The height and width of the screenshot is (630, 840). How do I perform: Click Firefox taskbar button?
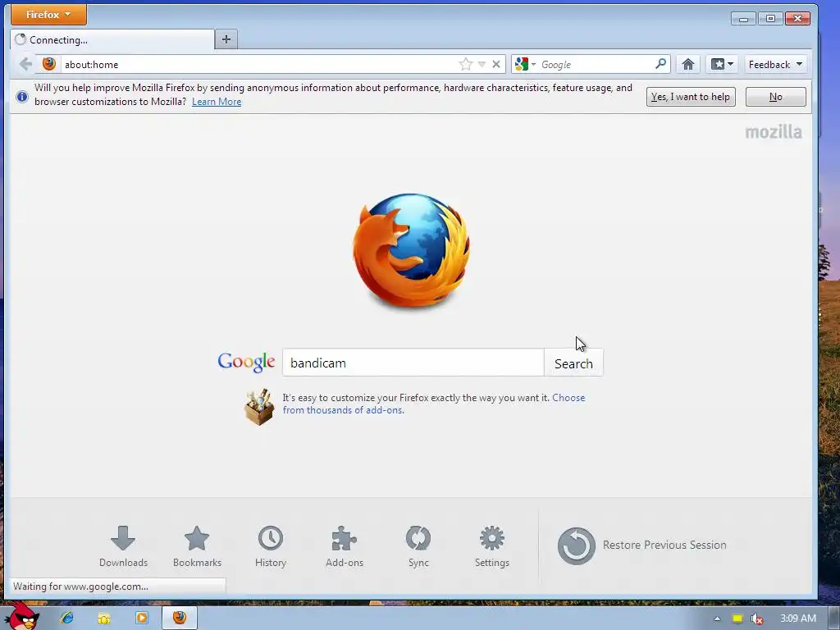tap(180, 618)
